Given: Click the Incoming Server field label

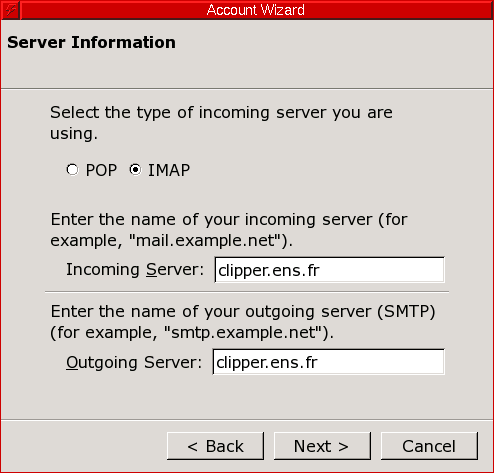Looking at the screenshot, I should tap(135, 269).
